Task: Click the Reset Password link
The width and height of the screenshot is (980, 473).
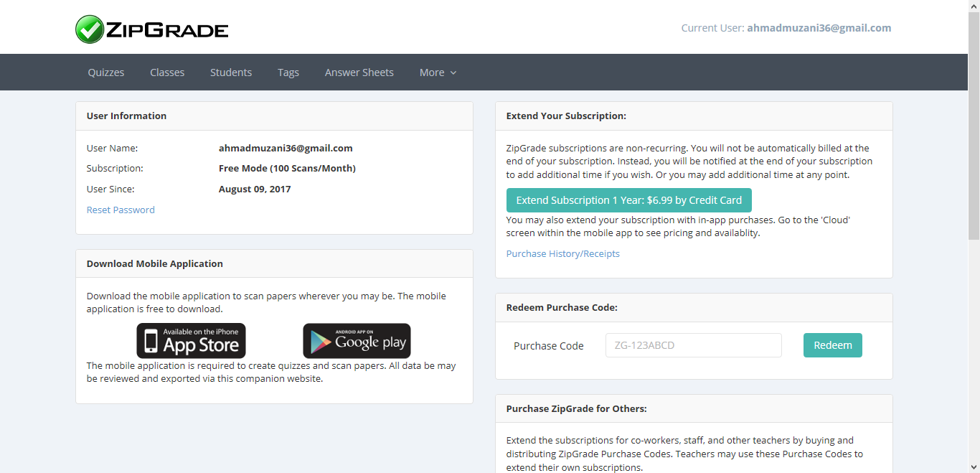Action: (121, 210)
